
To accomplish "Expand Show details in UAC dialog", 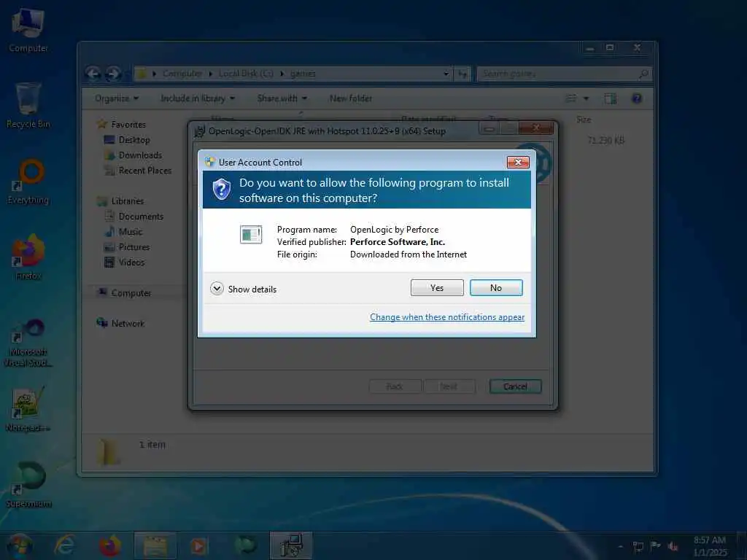I will pyautogui.click(x=244, y=289).
